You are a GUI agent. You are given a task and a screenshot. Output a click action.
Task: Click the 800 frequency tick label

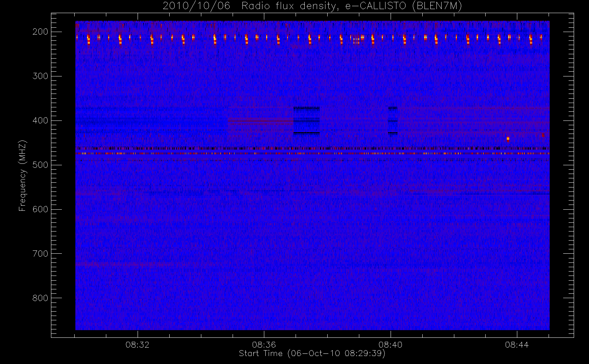pos(40,298)
